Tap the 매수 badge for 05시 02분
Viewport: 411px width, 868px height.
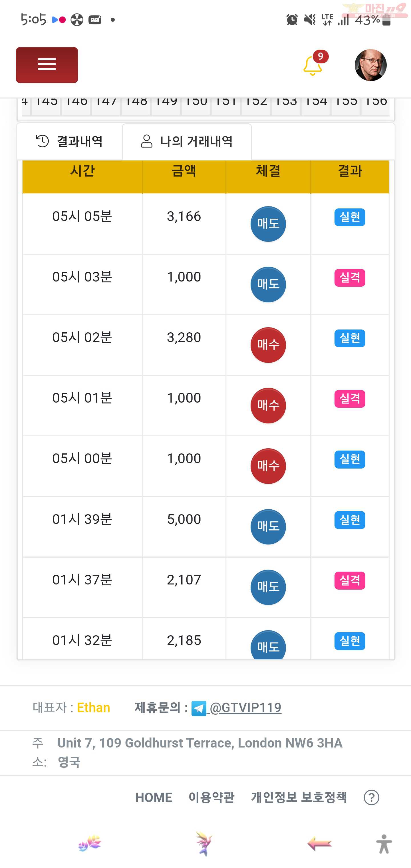(268, 345)
